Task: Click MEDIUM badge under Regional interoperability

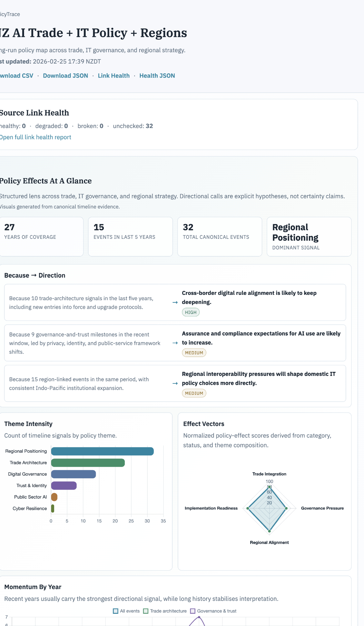Action: point(194,393)
